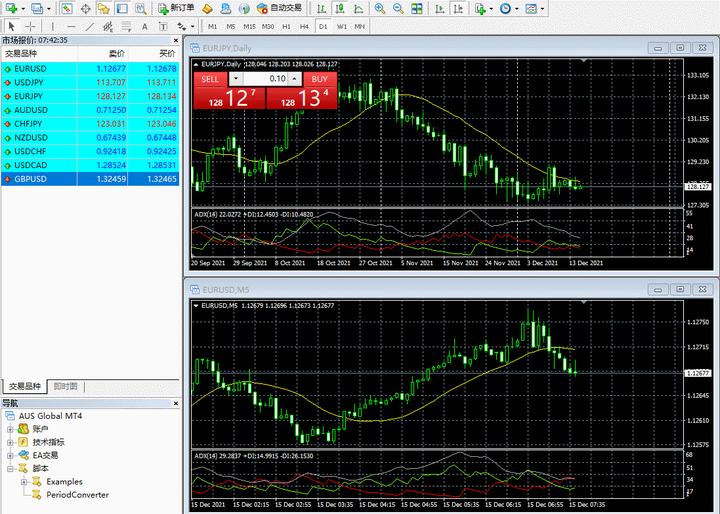Close the Navigator (导航) panel

click(175, 403)
